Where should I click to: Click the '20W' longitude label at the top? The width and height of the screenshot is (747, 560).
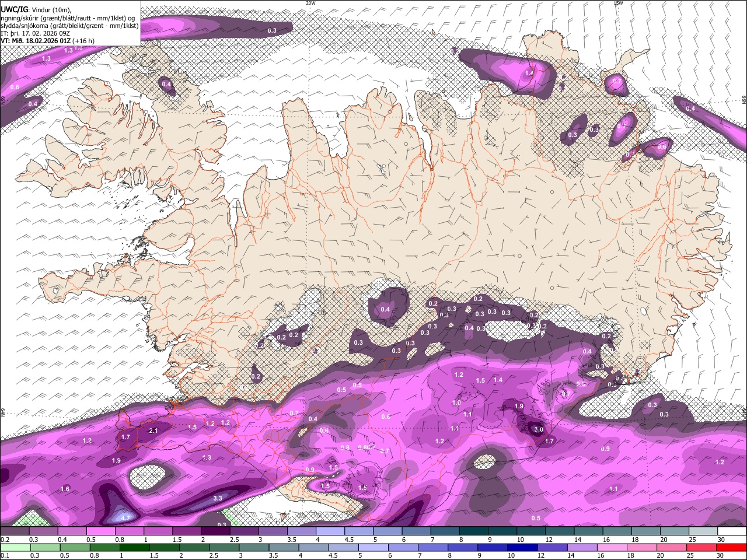click(310, 3)
